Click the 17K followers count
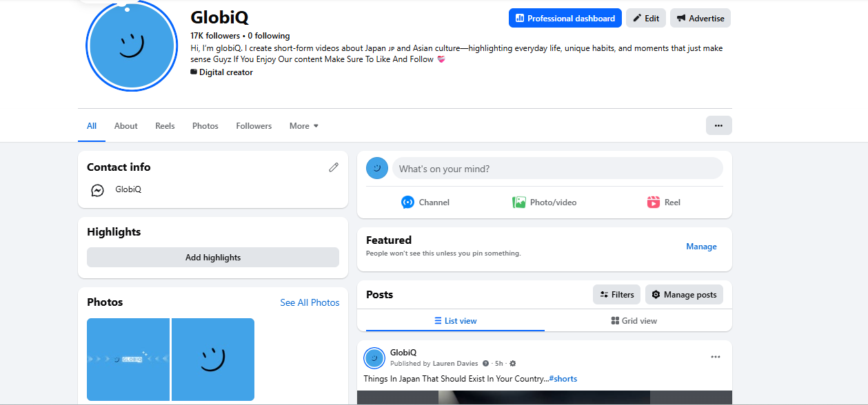 [215, 36]
